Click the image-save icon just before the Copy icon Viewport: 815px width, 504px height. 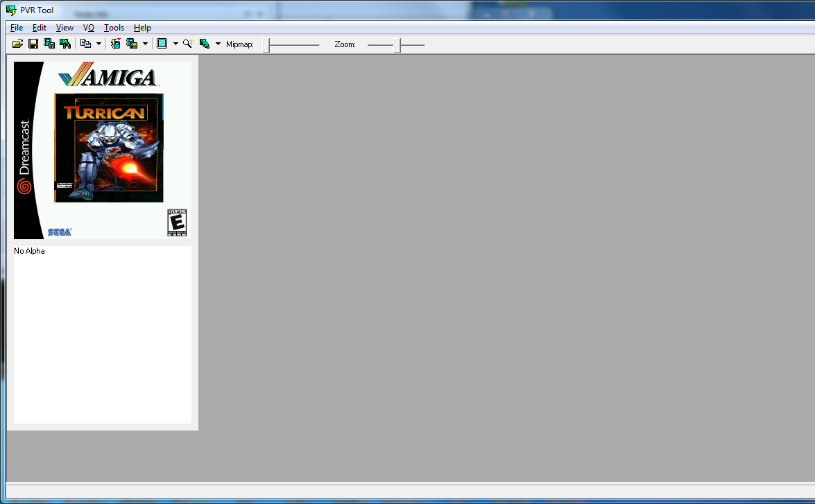pos(65,44)
